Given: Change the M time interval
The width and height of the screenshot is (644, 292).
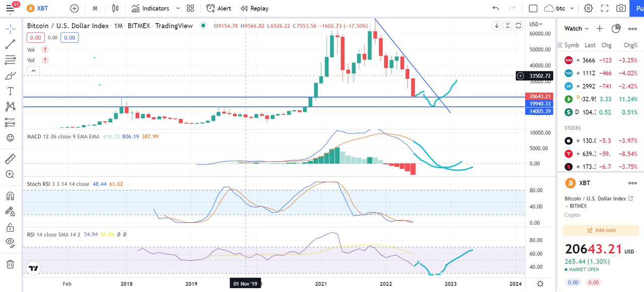Looking at the screenshot, I should [x=95, y=9].
